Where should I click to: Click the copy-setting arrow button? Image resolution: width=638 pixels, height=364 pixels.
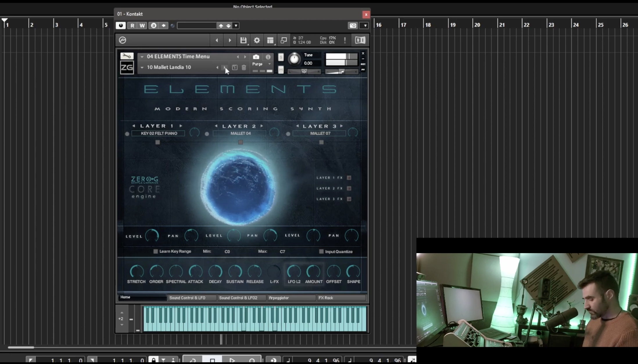(x=164, y=26)
